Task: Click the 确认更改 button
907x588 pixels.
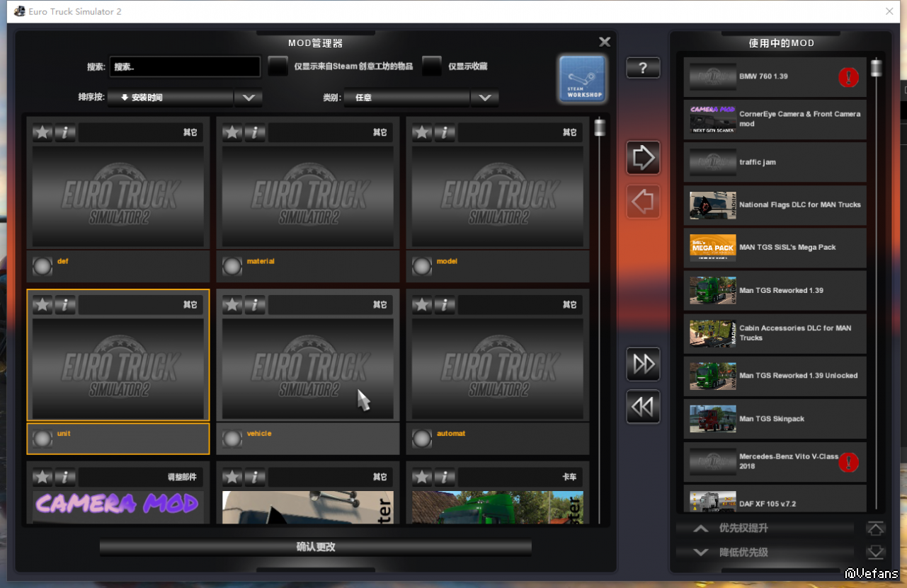Action: (x=316, y=547)
